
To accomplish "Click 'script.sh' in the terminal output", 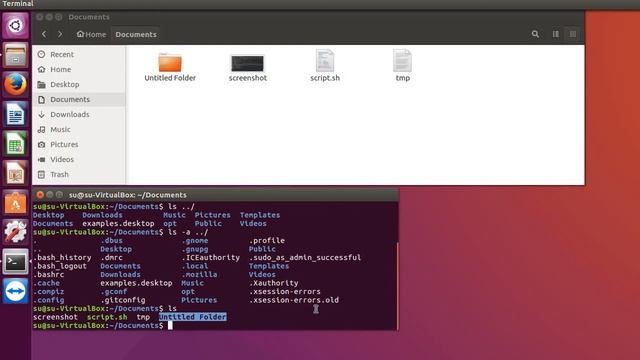I will (107, 317).
